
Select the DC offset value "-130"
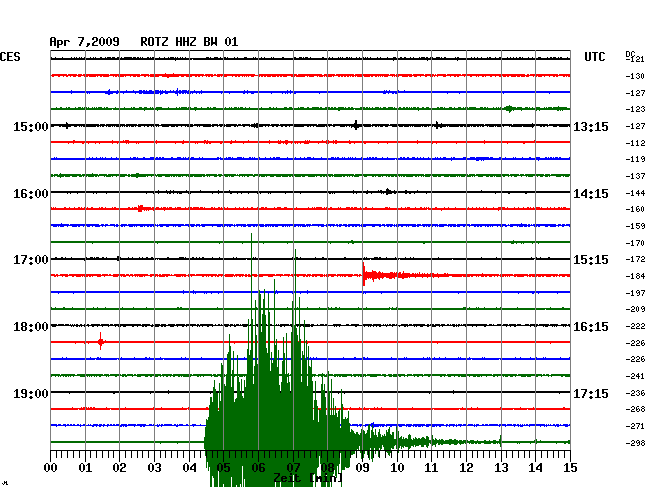tap(635, 76)
